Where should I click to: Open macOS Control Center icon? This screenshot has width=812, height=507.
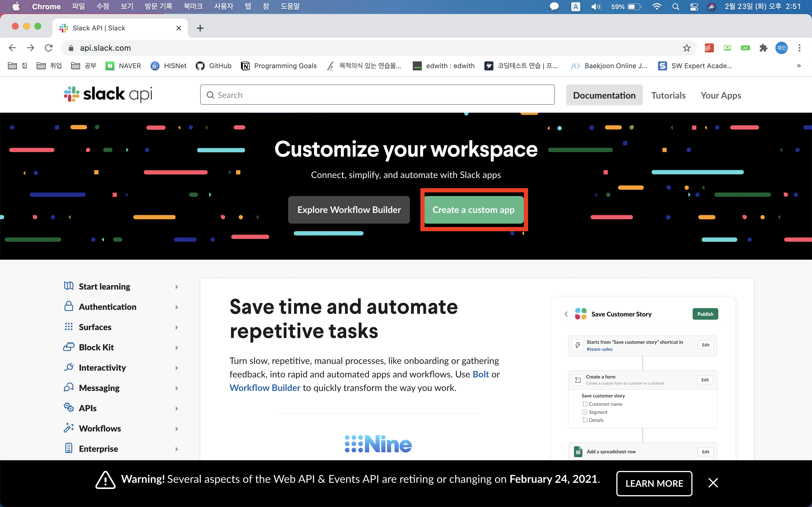click(x=694, y=7)
